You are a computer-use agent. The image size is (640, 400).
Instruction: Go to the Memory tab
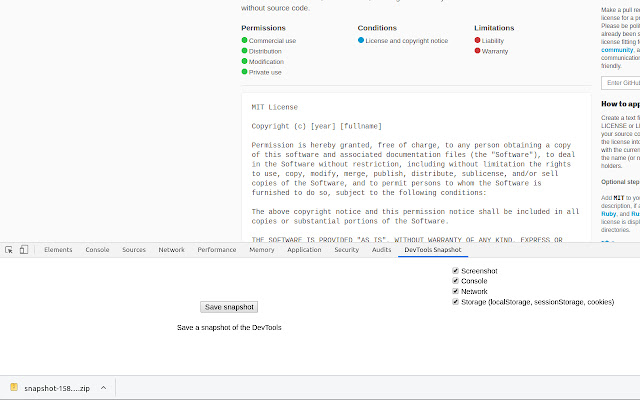pyautogui.click(x=262, y=250)
